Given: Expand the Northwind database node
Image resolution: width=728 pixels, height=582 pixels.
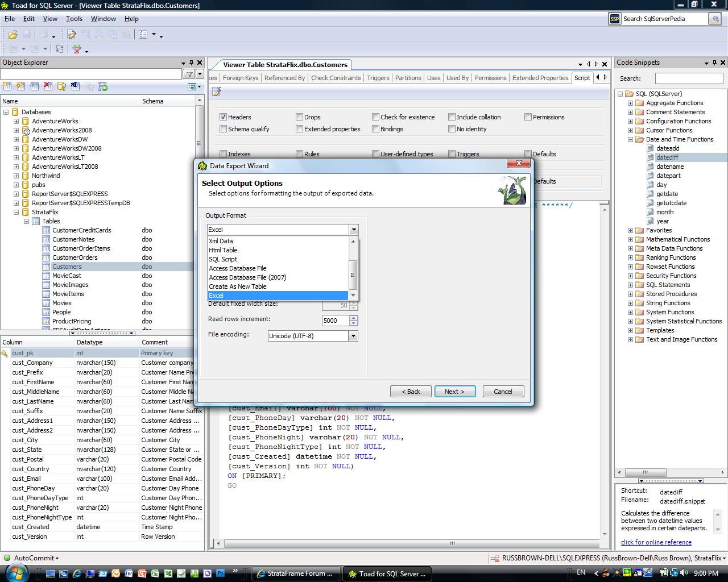Looking at the screenshot, I should point(16,176).
